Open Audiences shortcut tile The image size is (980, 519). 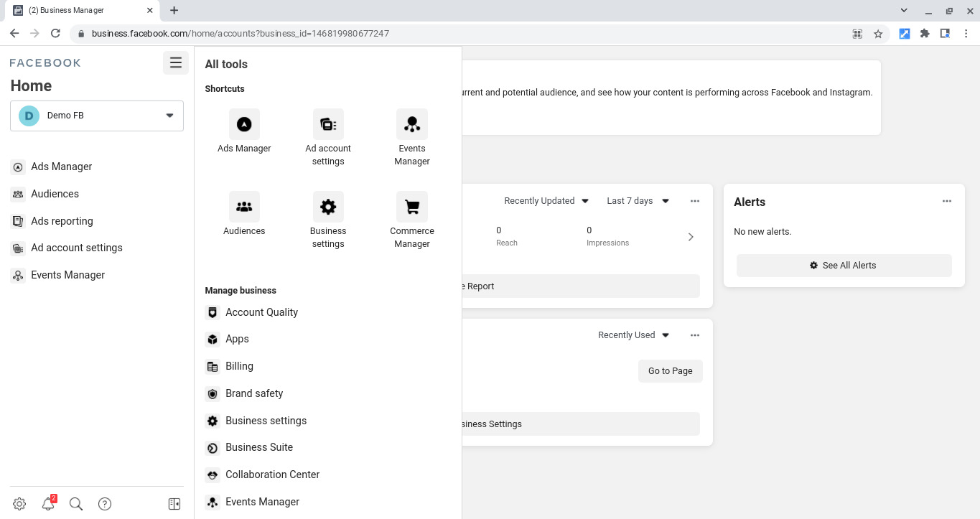pos(244,214)
